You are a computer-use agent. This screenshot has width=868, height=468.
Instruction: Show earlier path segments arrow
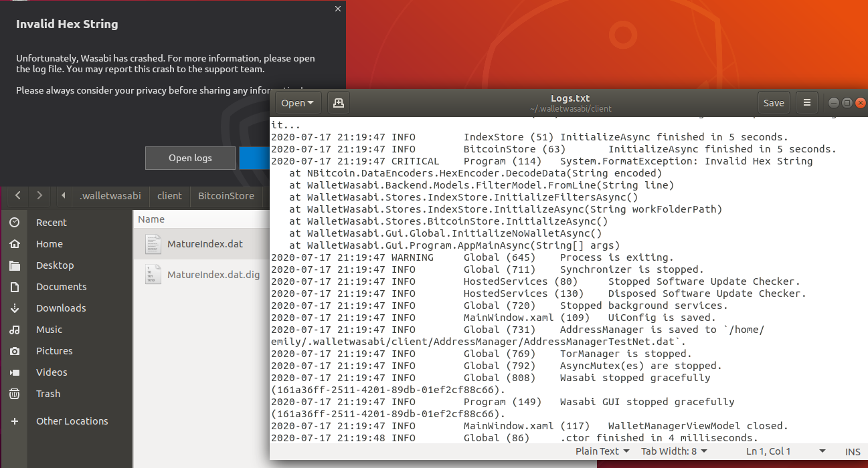63,196
